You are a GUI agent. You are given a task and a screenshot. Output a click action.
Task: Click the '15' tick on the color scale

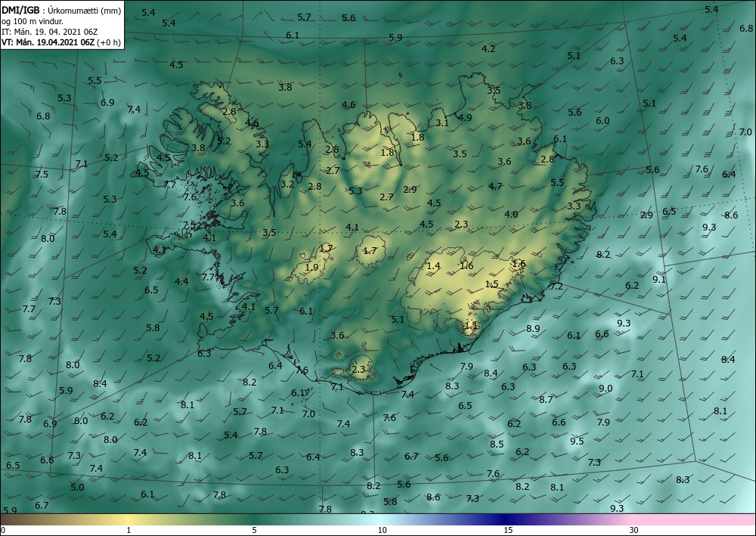pos(508,530)
